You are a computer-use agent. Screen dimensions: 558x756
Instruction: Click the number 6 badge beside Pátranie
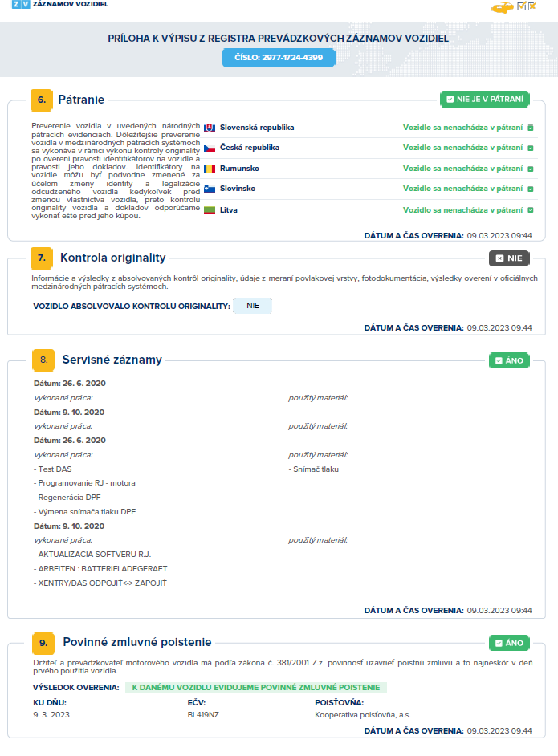pos(42,100)
